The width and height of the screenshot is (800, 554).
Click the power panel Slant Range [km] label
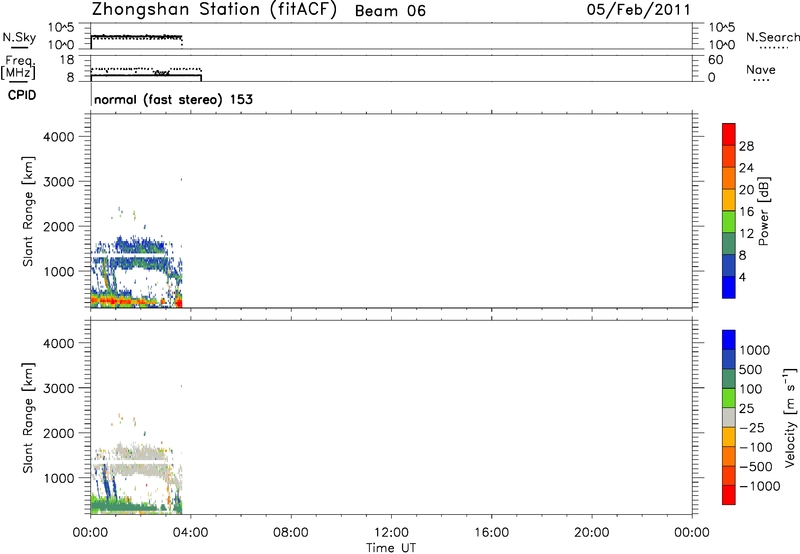28,211
